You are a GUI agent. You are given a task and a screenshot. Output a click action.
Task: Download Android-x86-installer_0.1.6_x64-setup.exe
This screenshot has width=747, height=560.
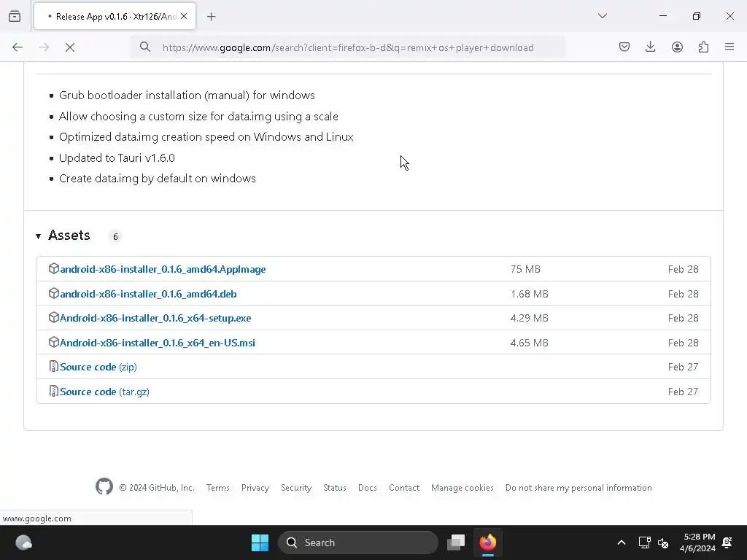155,318
